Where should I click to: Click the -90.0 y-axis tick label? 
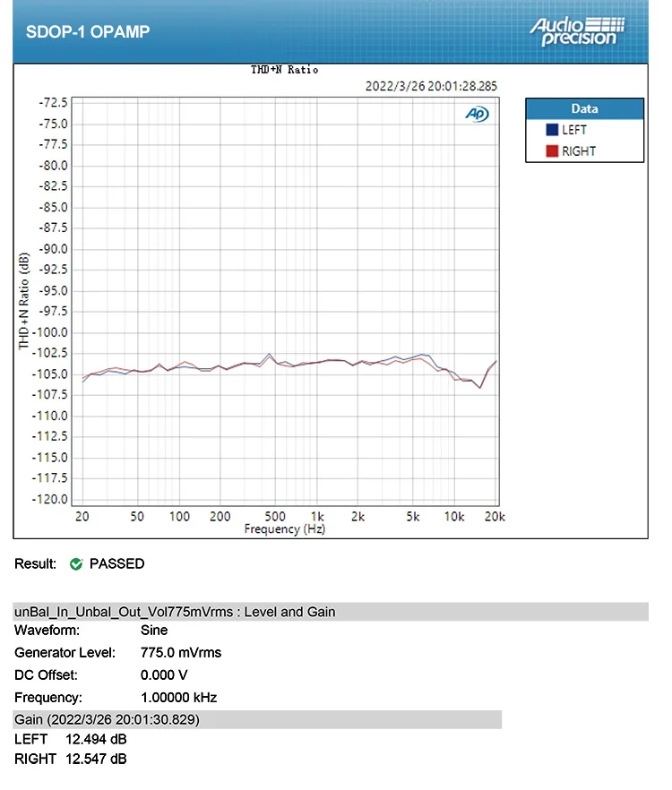click(x=54, y=249)
